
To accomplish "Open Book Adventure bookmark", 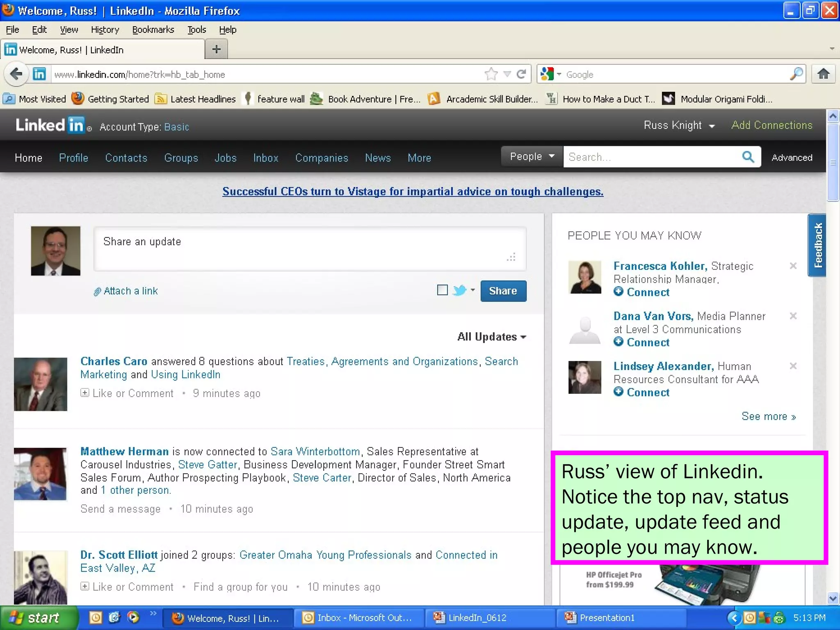I will tap(365, 99).
